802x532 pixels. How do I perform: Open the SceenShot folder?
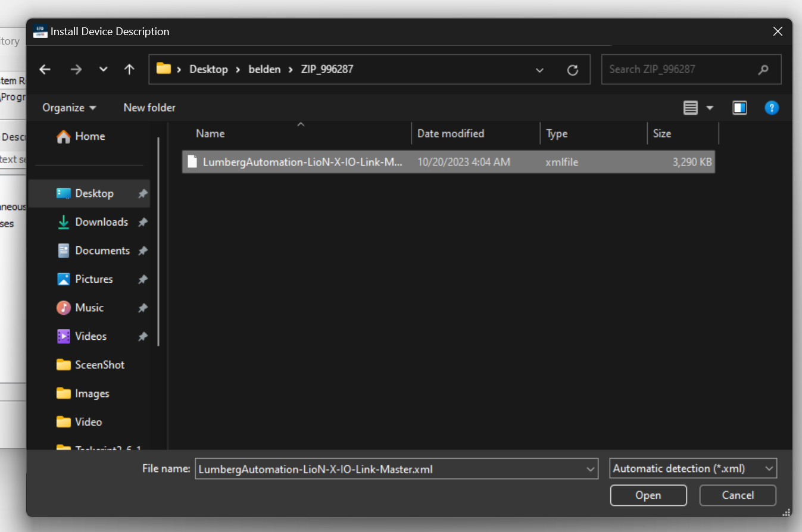click(89, 365)
